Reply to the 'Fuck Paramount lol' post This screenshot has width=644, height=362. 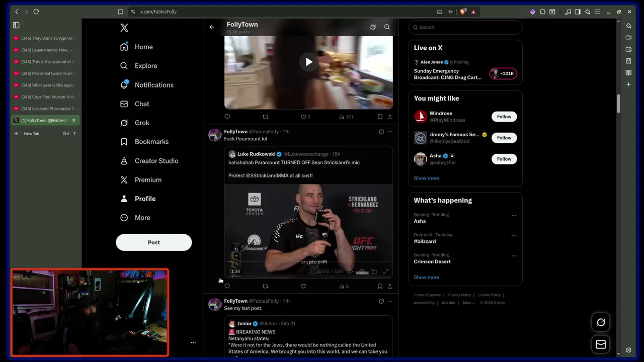[x=227, y=286]
